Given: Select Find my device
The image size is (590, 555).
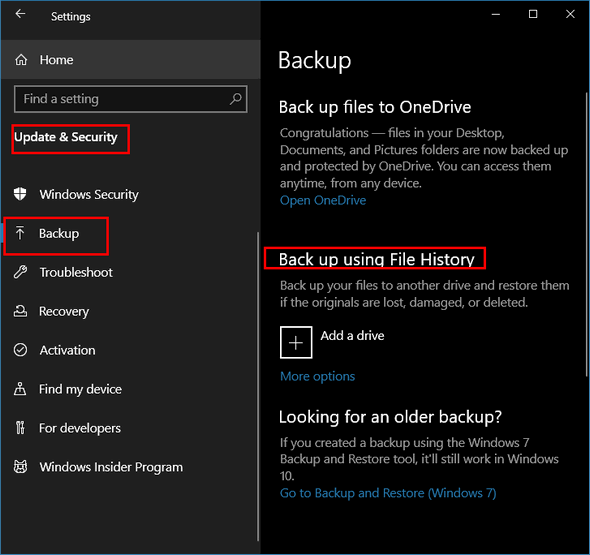Looking at the screenshot, I should coord(130,389).
